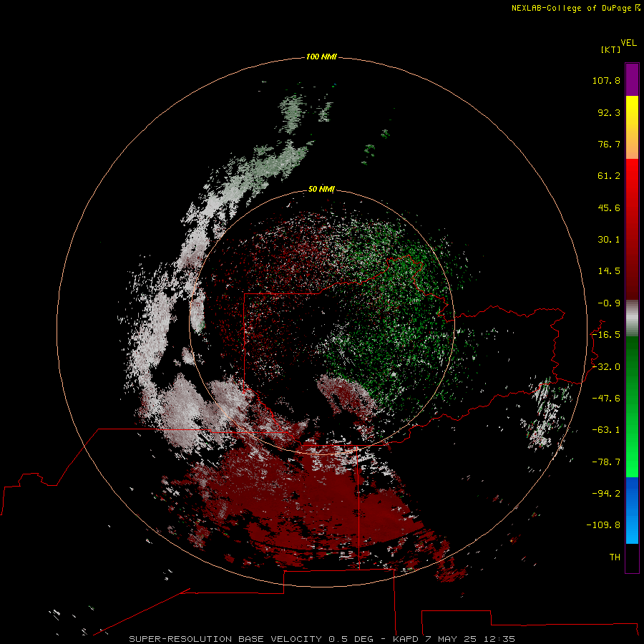Click the bright red color bar segment
Screen dimensions: 644x644
pos(632,229)
